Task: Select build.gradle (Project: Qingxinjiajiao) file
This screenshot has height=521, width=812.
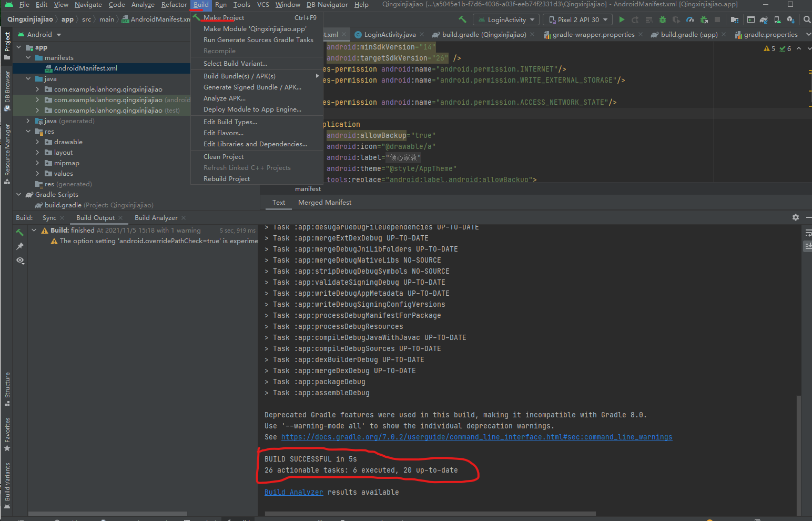Action: (99, 205)
